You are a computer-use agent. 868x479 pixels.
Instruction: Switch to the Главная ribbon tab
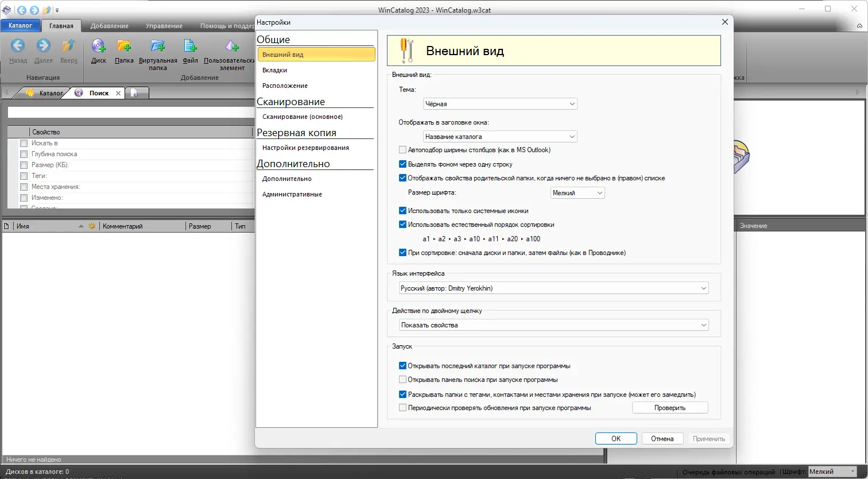pos(61,26)
